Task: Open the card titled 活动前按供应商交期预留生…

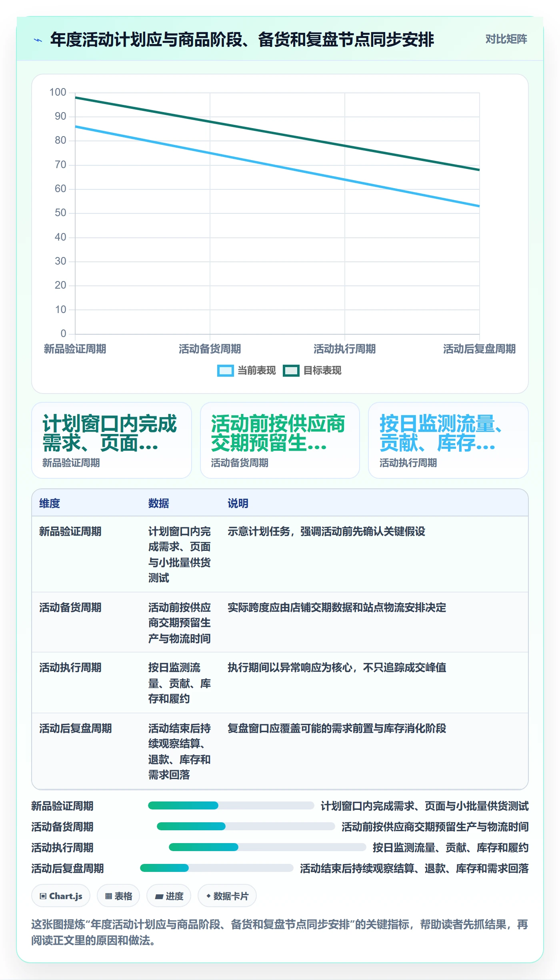Action: (x=280, y=440)
